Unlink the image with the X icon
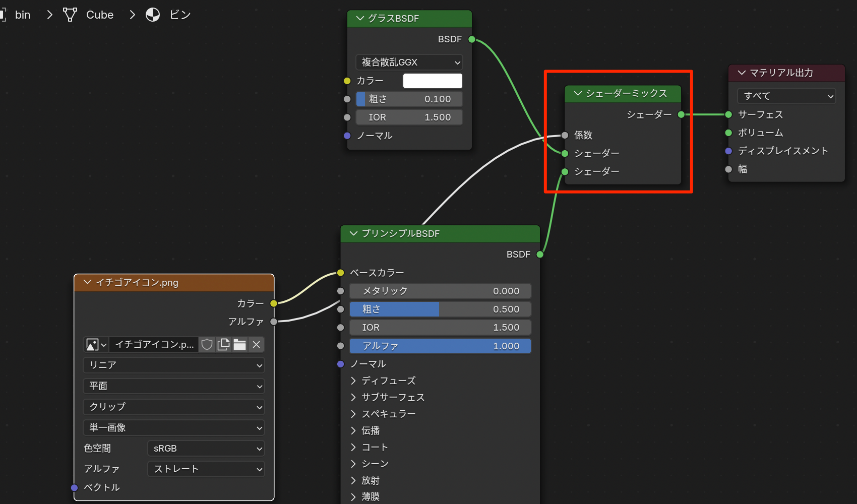This screenshot has height=504, width=857. point(256,345)
